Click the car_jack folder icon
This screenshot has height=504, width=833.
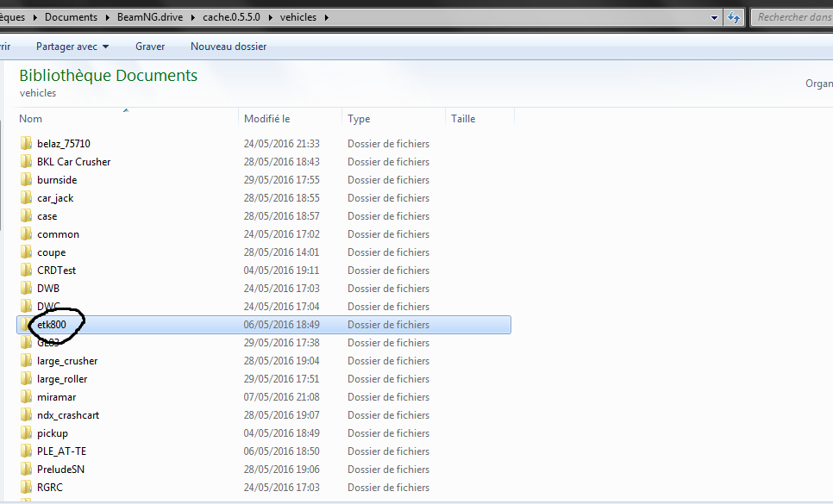pos(26,197)
